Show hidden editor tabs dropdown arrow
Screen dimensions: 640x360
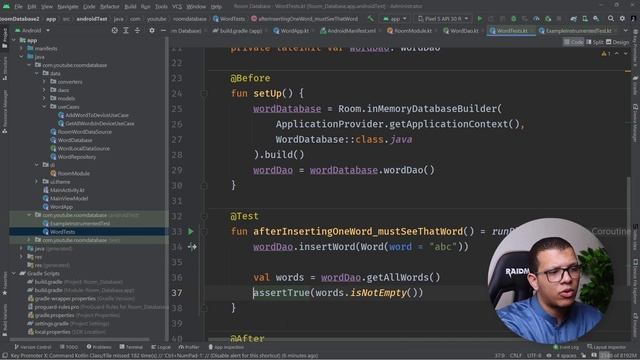[x=626, y=31]
